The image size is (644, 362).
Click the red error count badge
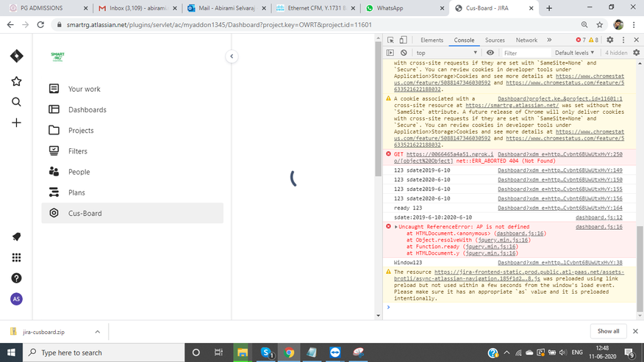[581, 40]
